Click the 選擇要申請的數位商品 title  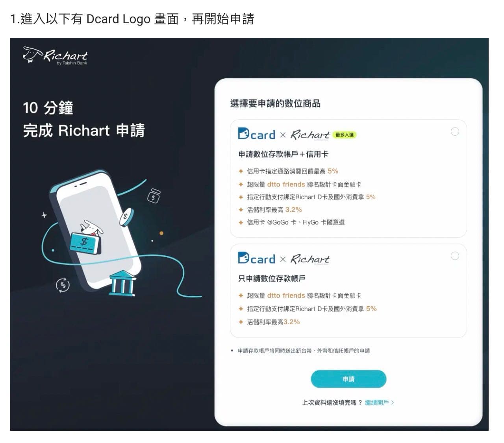275,104
